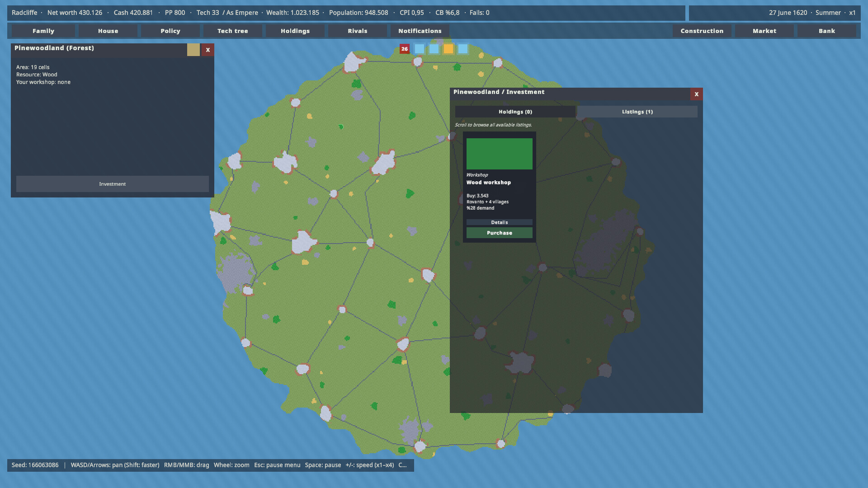Click the blue square right of badge 26
Screen dimensions: 868x488
[419, 49]
